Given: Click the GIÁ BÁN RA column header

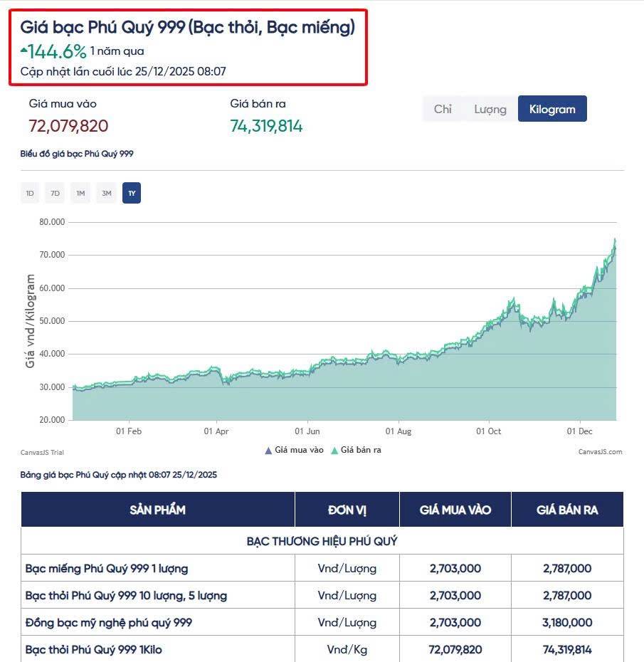Looking at the screenshot, I should click(567, 510).
